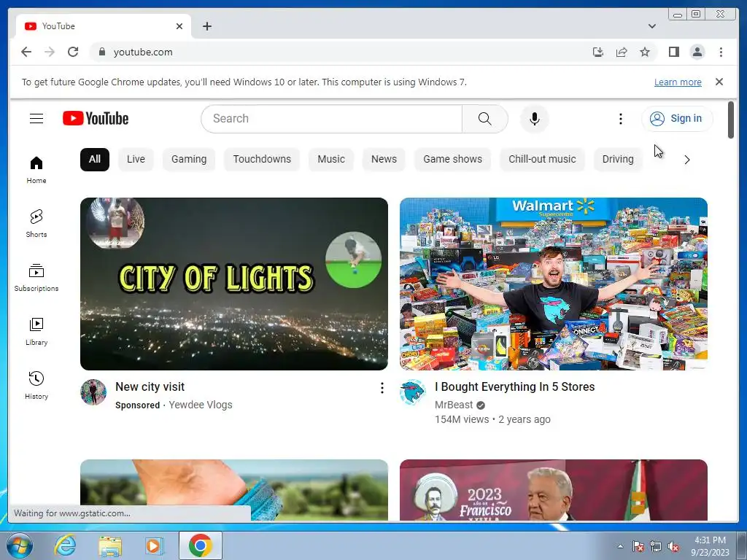
Task: Open Shorts in the sidebar
Action: coord(36,224)
